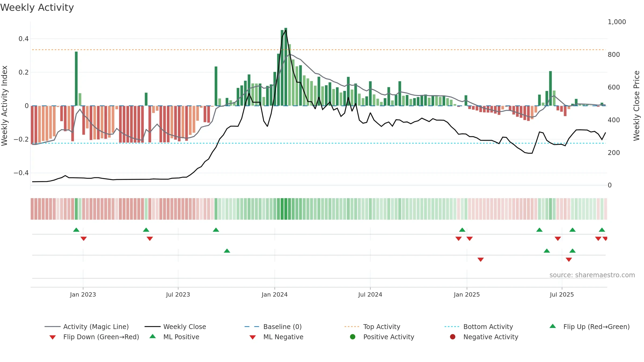Click the Bottom Activity legend item
The image size is (644, 362).
479,327
